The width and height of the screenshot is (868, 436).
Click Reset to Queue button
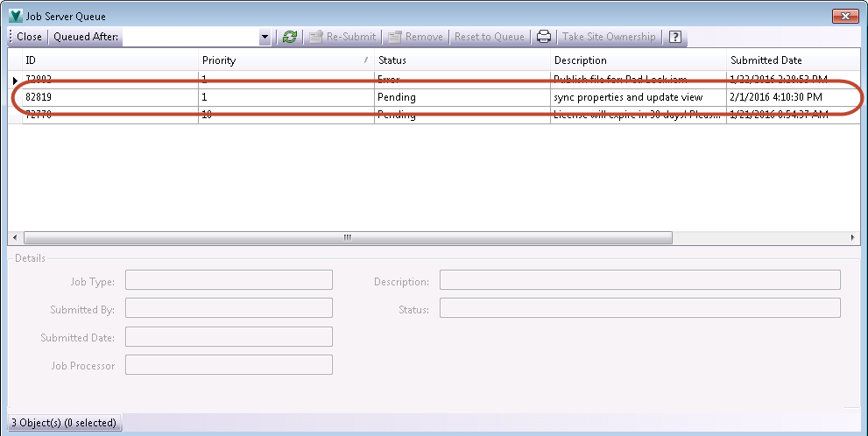489,37
